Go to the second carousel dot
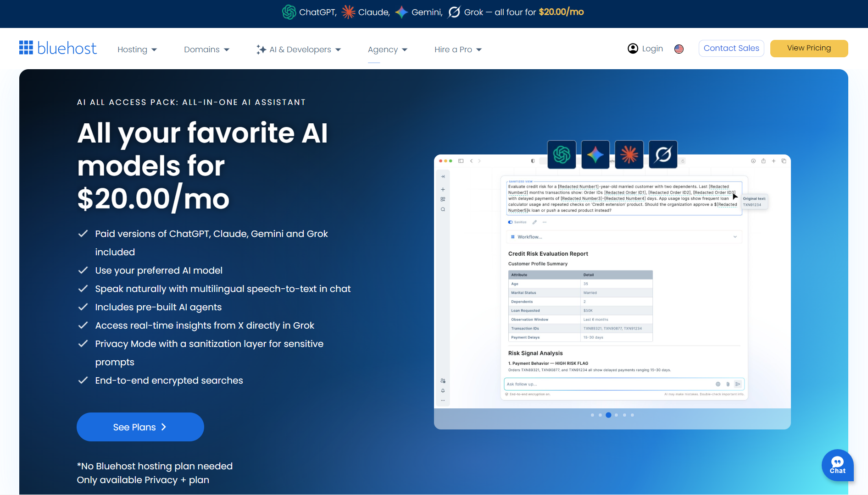This screenshot has width=868, height=495. pyautogui.click(x=600, y=415)
